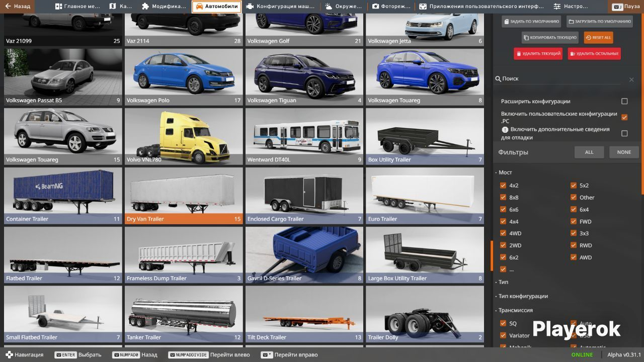Select the Gavril D-Series Trailer
This screenshot has width=644, height=362.
[x=304, y=255]
